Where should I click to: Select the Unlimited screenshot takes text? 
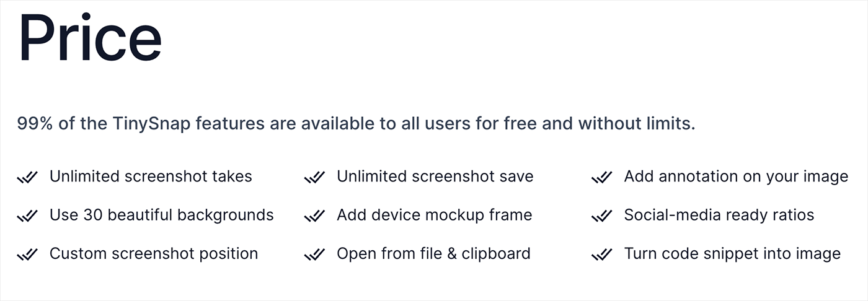pyautogui.click(x=151, y=177)
